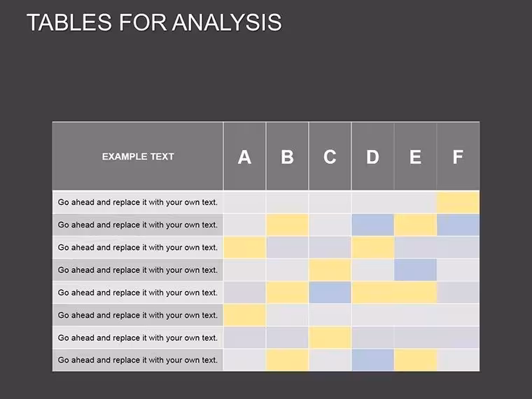
Task: Select the blue cell in the fifth row under C
Action: click(330, 293)
